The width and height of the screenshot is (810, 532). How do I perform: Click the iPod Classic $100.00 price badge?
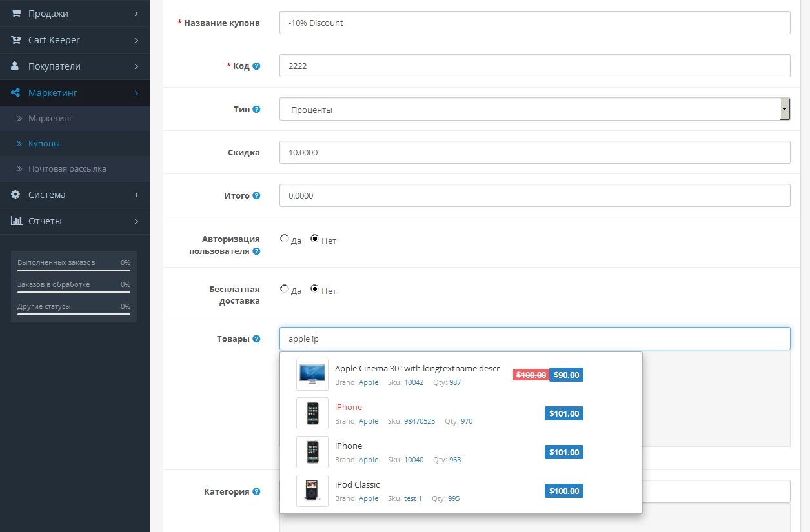point(564,491)
